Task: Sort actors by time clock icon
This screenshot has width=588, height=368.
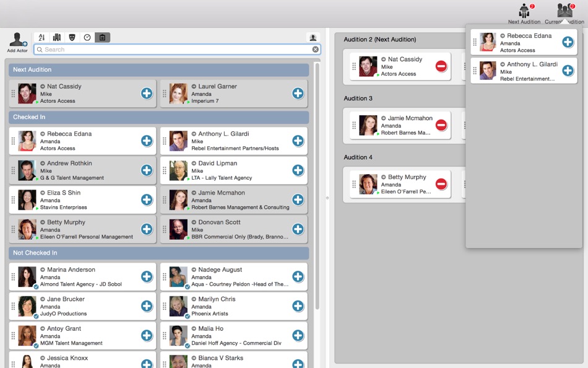Action: tap(87, 37)
